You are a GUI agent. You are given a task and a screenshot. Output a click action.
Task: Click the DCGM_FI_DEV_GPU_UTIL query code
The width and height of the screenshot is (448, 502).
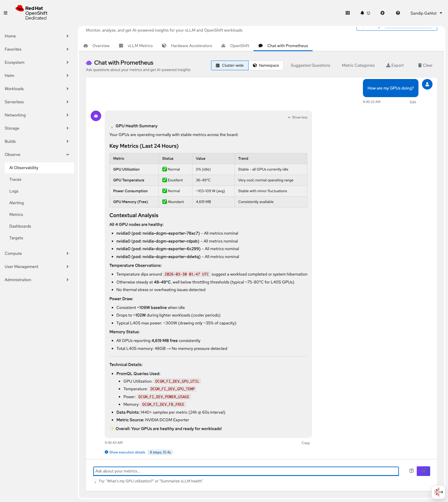click(177, 381)
